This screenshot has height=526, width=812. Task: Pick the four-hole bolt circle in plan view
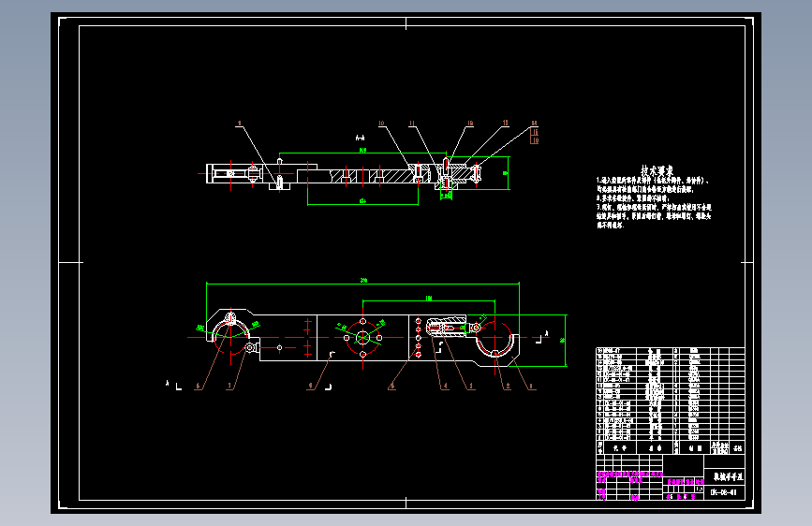(x=363, y=338)
